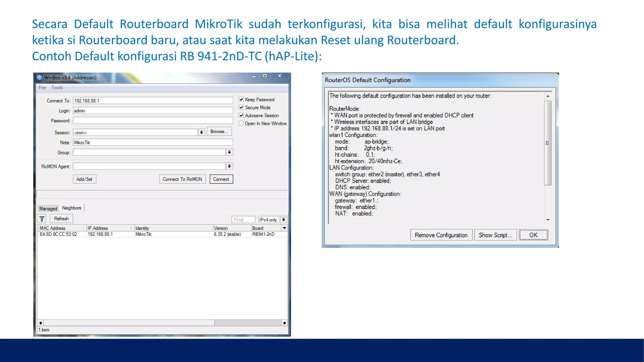Click Show Script... in the RouterOS dialog

[x=495, y=235]
